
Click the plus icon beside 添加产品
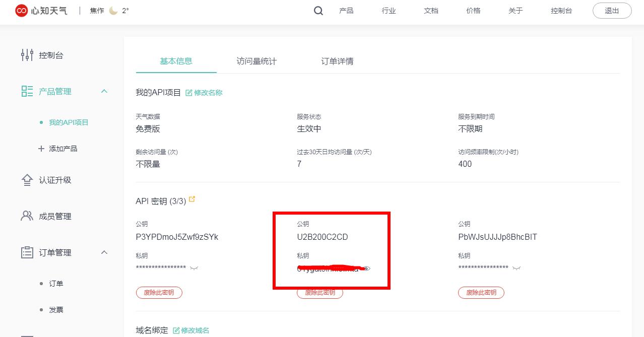pos(41,149)
